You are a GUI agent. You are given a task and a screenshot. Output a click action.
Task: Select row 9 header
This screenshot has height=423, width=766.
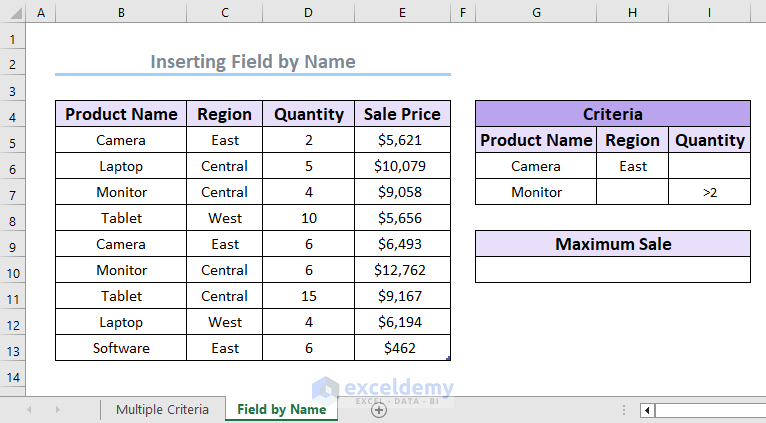tap(13, 244)
